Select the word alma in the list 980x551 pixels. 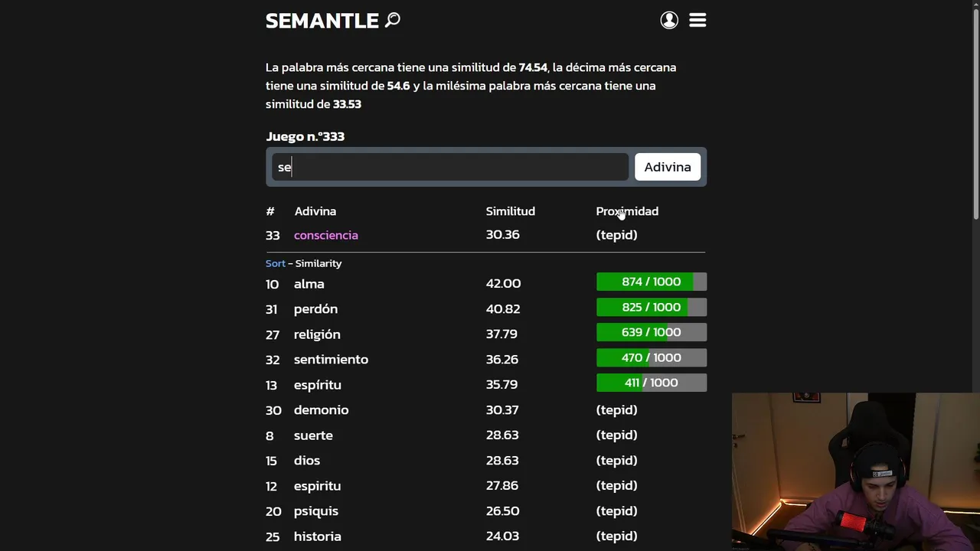(309, 284)
